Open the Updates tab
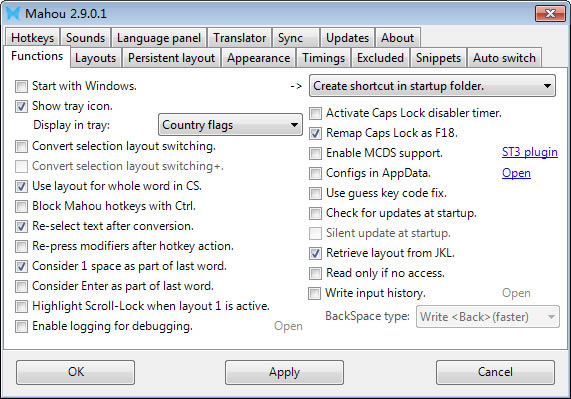 coord(347,38)
